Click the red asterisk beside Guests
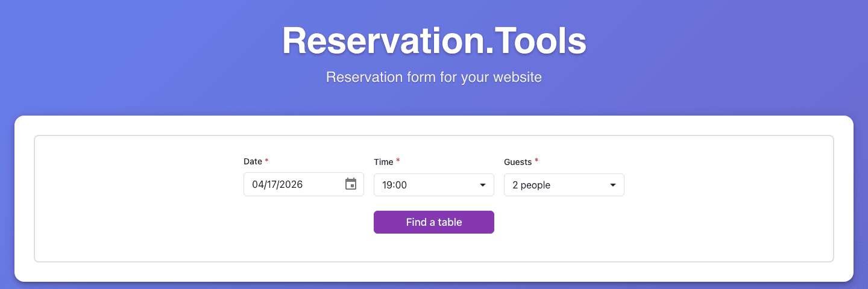The image size is (868, 289). click(536, 161)
